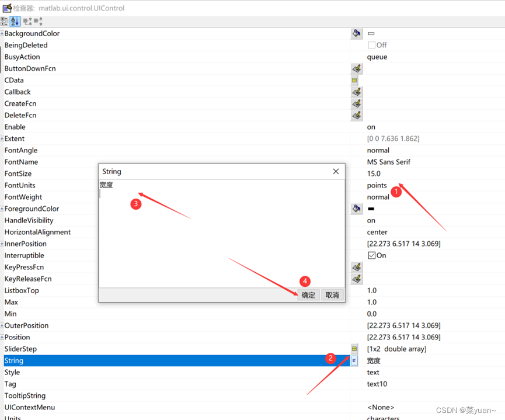The width and height of the screenshot is (505, 420).
Task: Click the Extent value '[0 0 7.636 1.862]'
Action: click(x=393, y=138)
